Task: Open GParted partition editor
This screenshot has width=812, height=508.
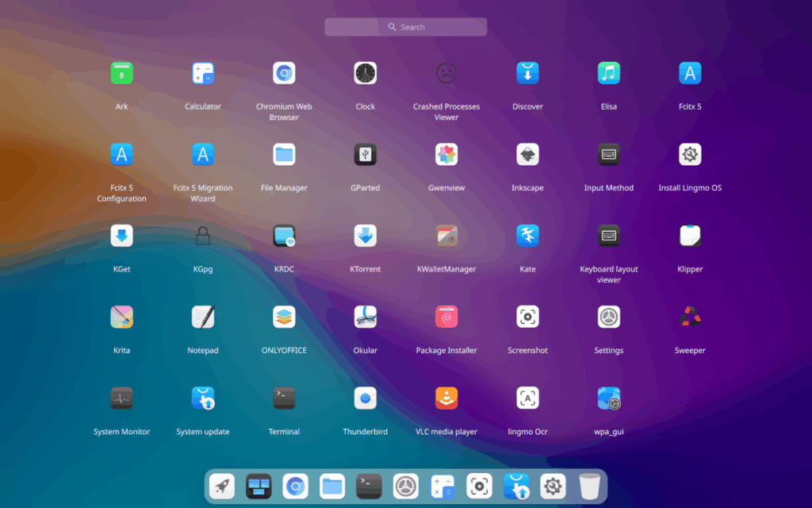Action: [x=365, y=155]
